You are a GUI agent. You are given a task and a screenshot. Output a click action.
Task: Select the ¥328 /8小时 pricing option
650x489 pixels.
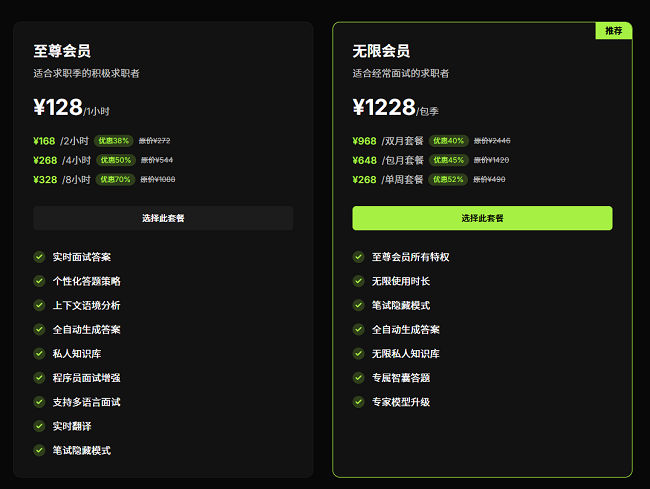[60, 180]
